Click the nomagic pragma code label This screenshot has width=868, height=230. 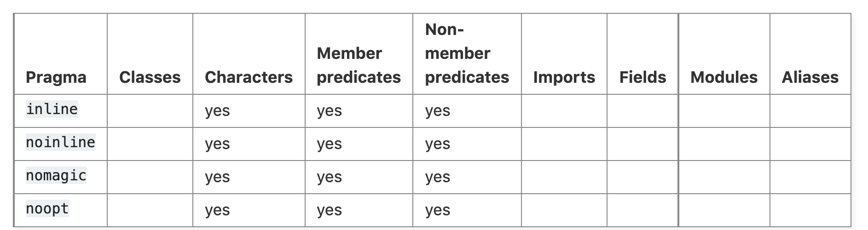coord(56,176)
